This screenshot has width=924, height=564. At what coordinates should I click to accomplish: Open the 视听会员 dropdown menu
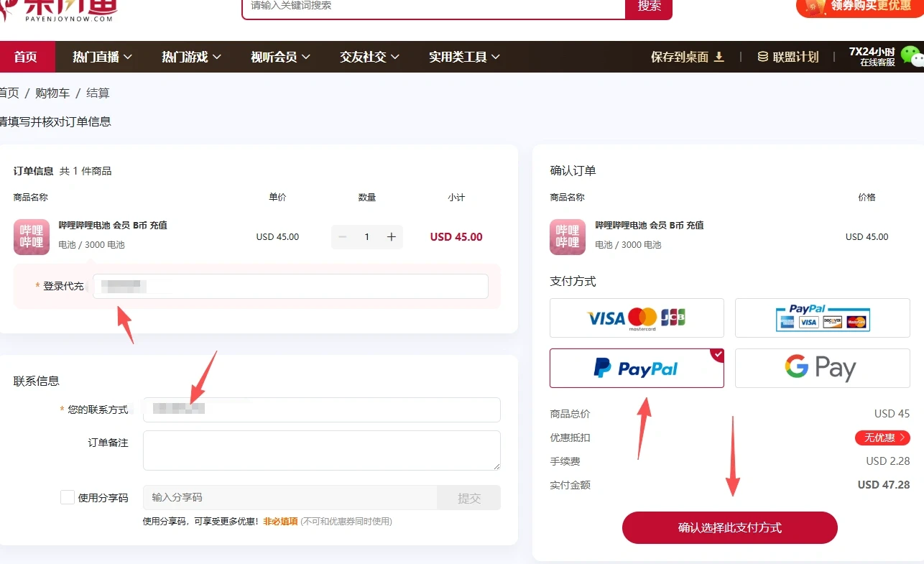pos(280,57)
